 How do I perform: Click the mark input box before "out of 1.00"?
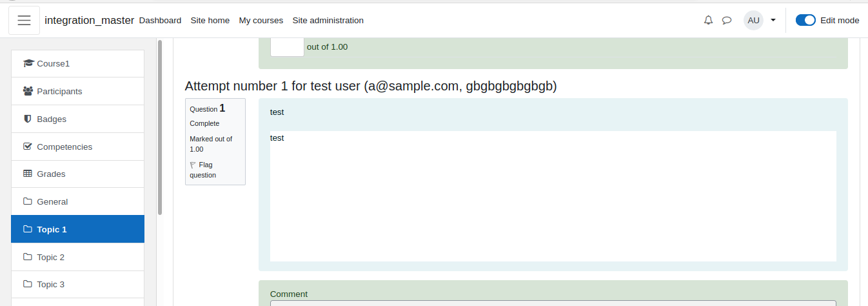pos(287,46)
